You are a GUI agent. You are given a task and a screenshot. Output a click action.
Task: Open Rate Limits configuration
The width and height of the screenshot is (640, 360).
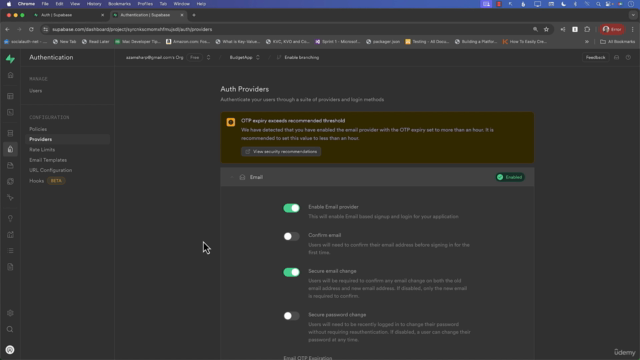[x=42, y=150]
